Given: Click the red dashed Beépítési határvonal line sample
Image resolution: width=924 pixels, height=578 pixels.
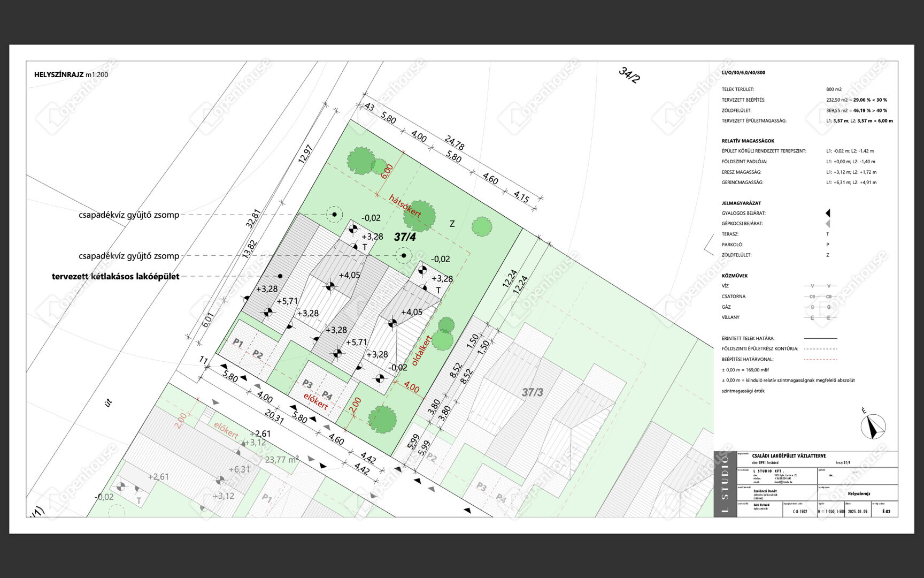Looking at the screenshot, I should pos(820,360).
